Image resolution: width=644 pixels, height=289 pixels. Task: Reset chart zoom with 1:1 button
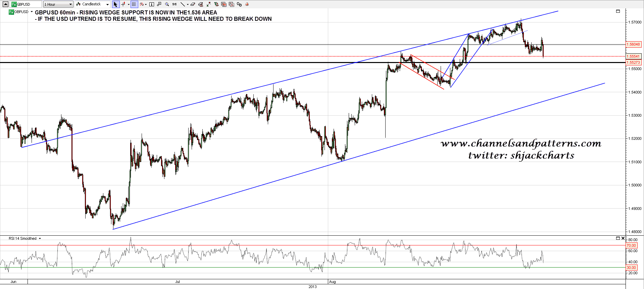coord(175,4)
